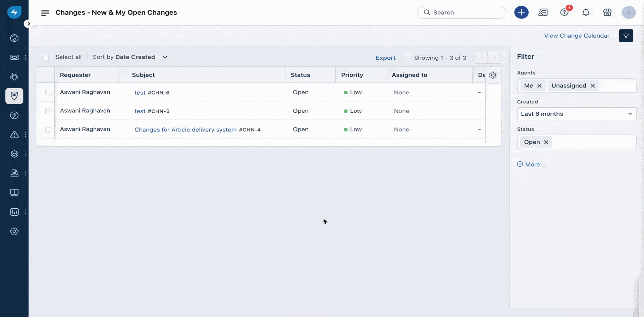Open more options beside Purchase icon
644x317 pixels.
(x=25, y=173)
